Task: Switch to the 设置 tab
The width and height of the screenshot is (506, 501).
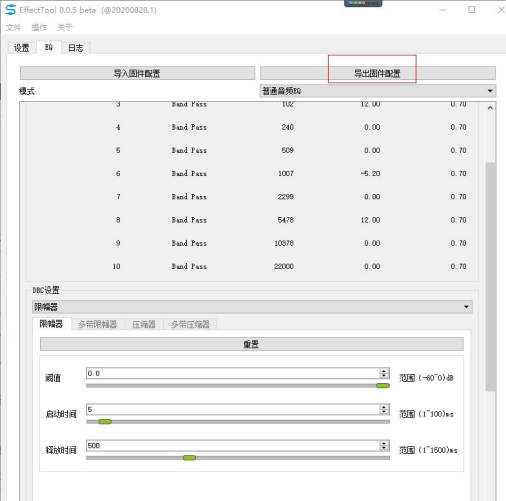Action: [x=22, y=48]
